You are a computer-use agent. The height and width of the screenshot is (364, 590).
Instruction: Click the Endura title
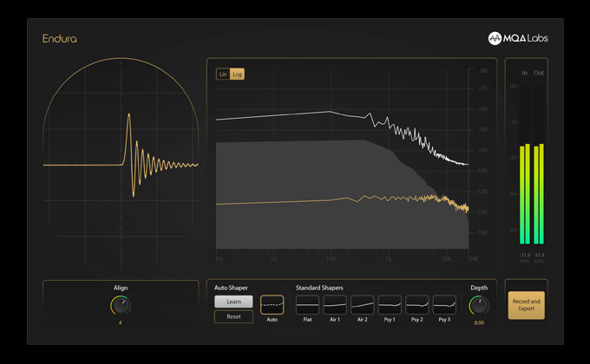click(x=60, y=38)
